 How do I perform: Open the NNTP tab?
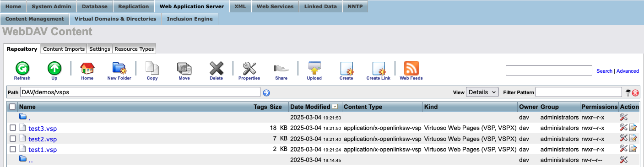[355, 6]
